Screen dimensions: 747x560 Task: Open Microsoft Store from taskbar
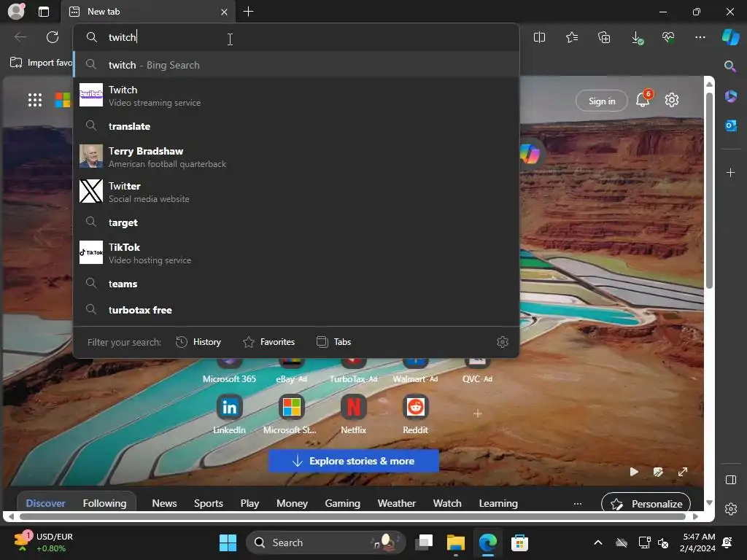point(519,542)
